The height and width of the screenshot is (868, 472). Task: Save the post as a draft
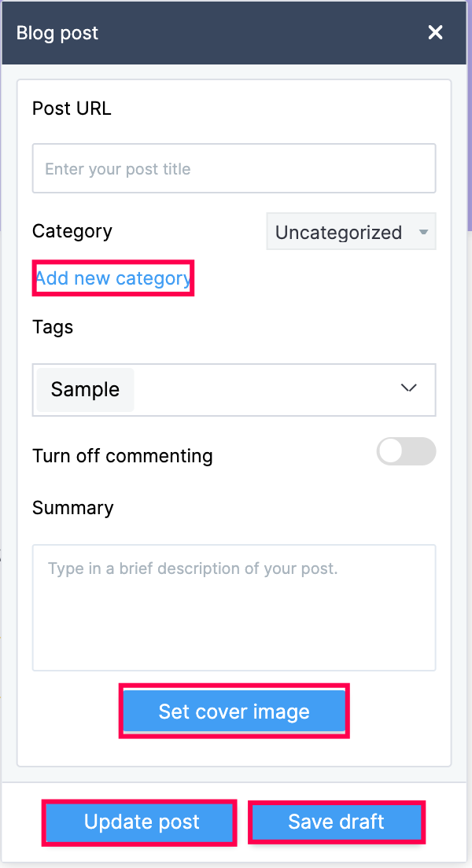(x=336, y=822)
